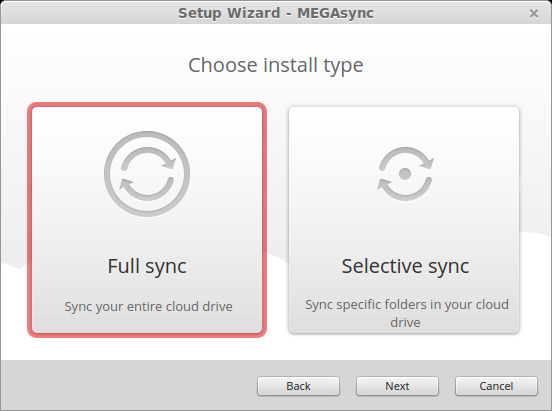
Task: Click the Selective sync arrows icon
Action: tap(405, 174)
